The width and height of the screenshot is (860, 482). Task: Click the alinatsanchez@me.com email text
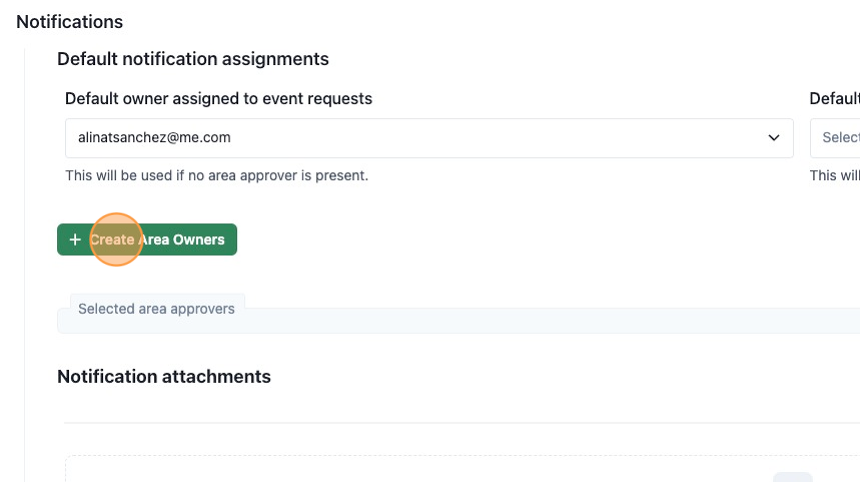tap(154, 138)
